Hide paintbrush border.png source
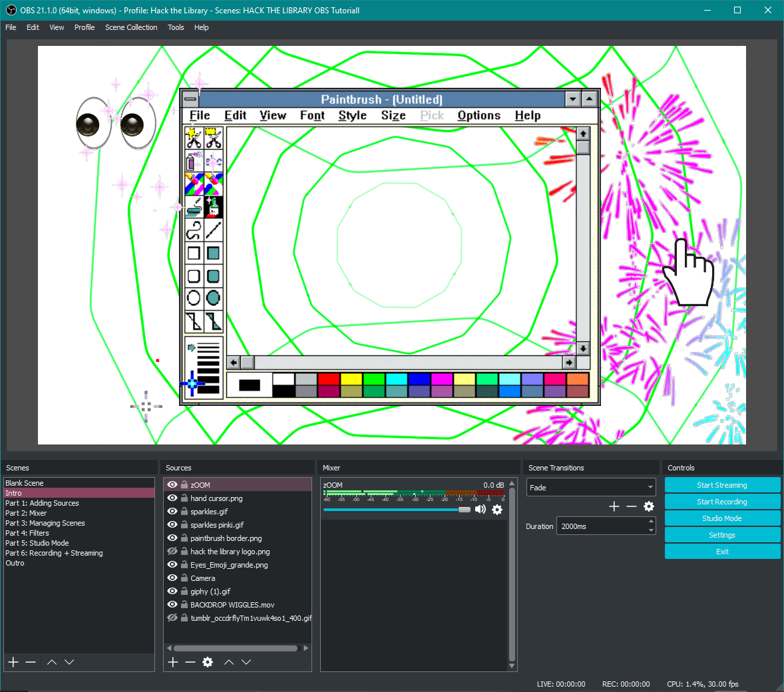 coord(172,538)
